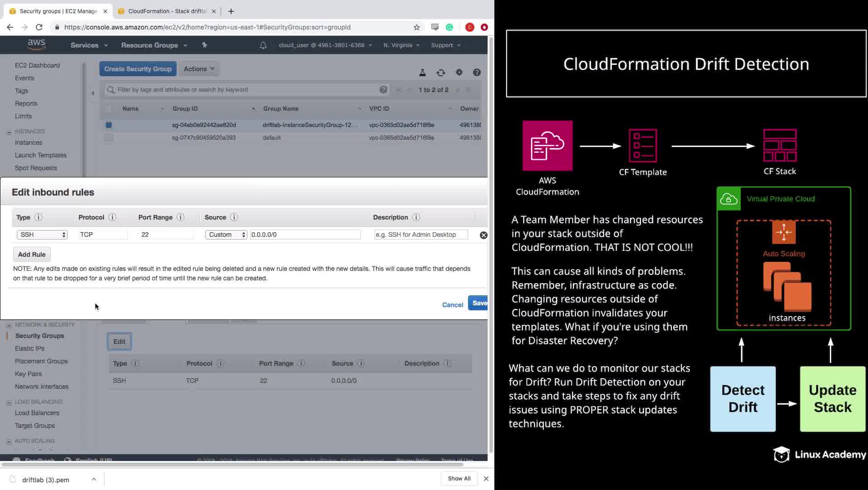Image resolution: width=868 pixels, height=490 pixels.
Task: Open the N. Virginia region menu
Action: (x=401, y=45)
